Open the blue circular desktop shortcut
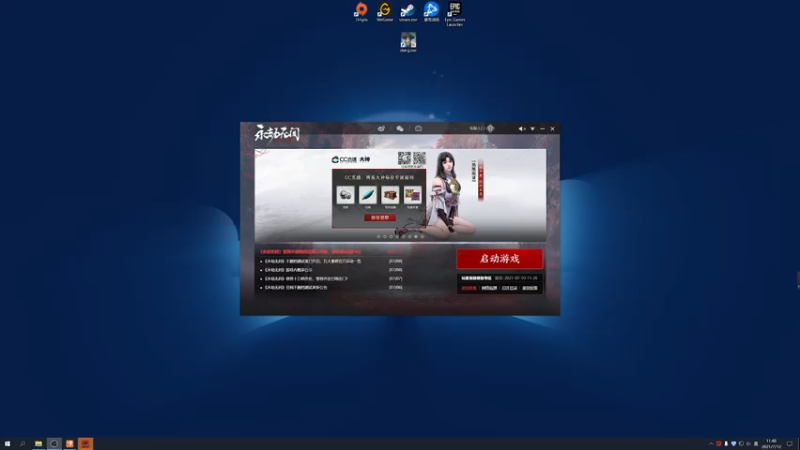800x450 pixels. pos(431,12)
